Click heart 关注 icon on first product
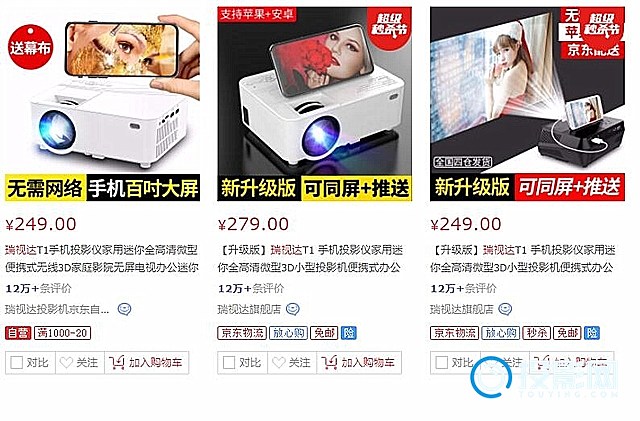The height and width of the screenshot is (421, 640). [66, 362]
